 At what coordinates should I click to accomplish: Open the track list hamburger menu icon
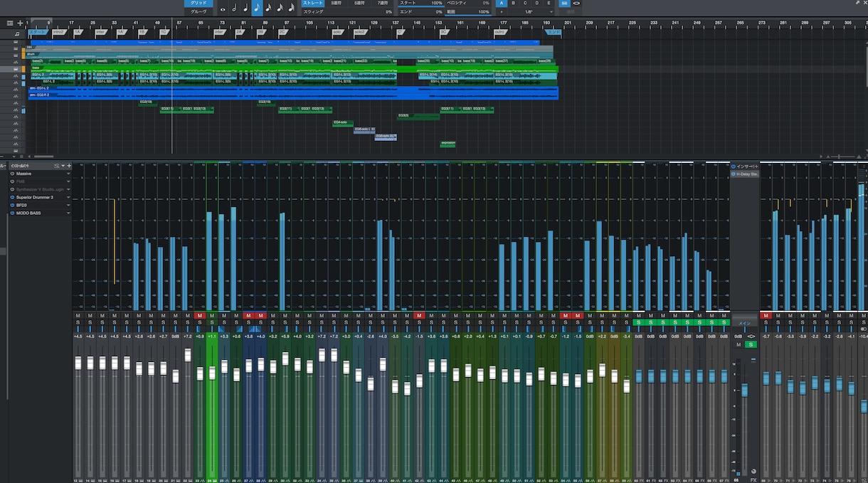[10, 23]
